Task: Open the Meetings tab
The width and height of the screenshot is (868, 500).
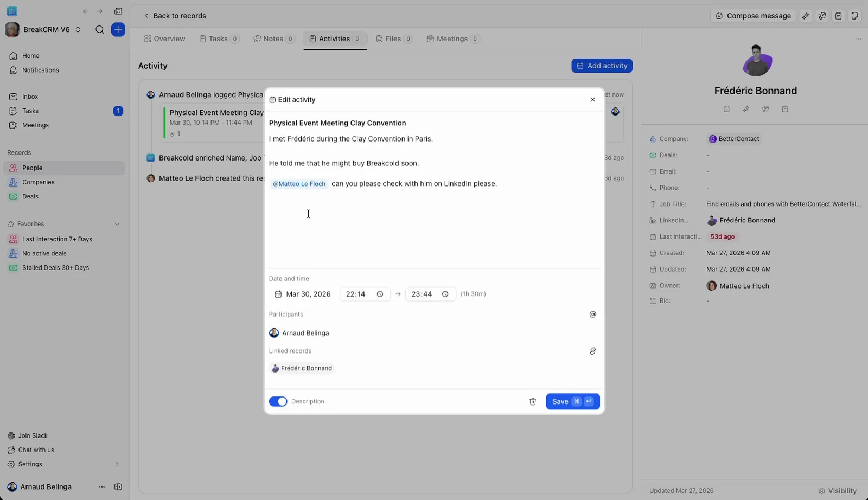Action: 452,39
